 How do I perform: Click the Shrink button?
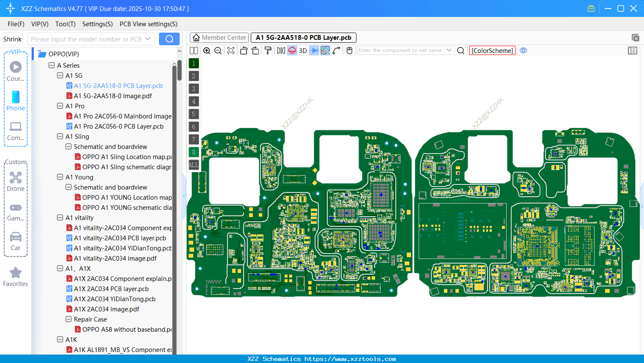click(12, 39)
